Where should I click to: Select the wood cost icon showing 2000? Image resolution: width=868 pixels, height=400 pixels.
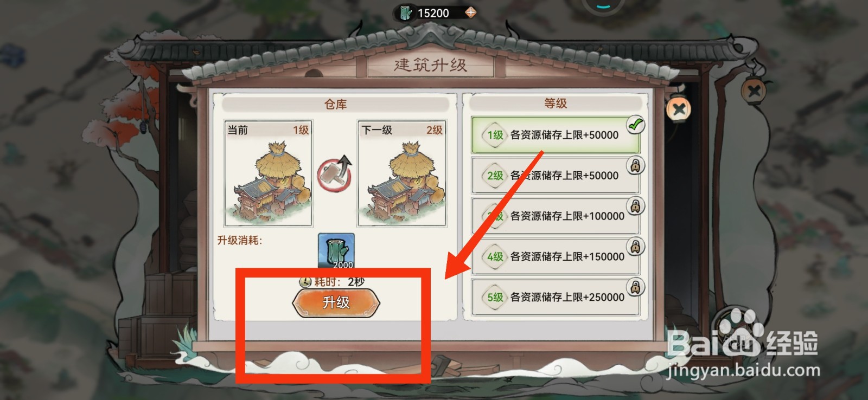tap(336, 251)
